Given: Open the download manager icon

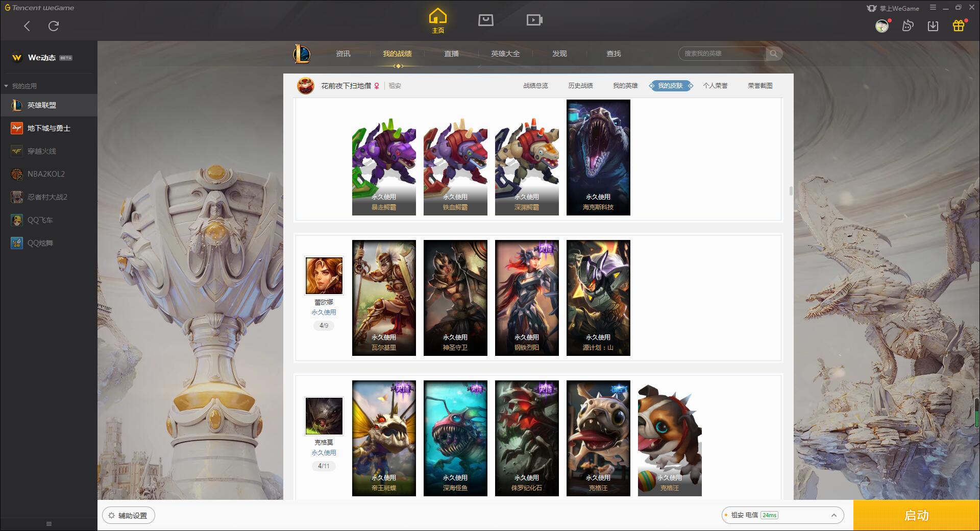Looking at the screenshot, I should [933, 26].
